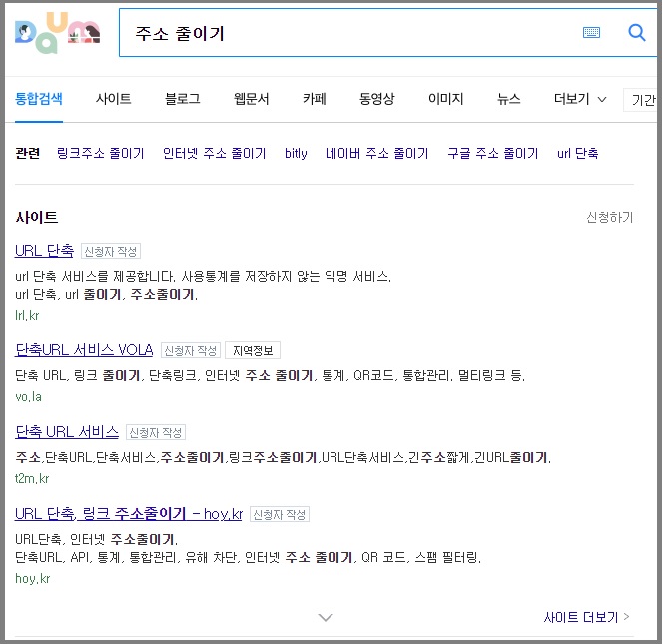Click related search 인터넷 주소 줄이기
The image size is (662, 644).
tap(214, 153)
